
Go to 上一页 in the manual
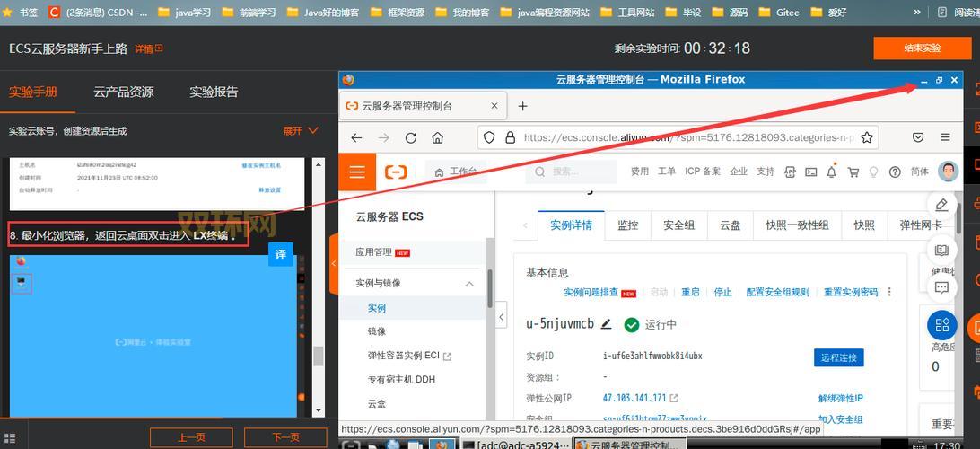[191, 437]
